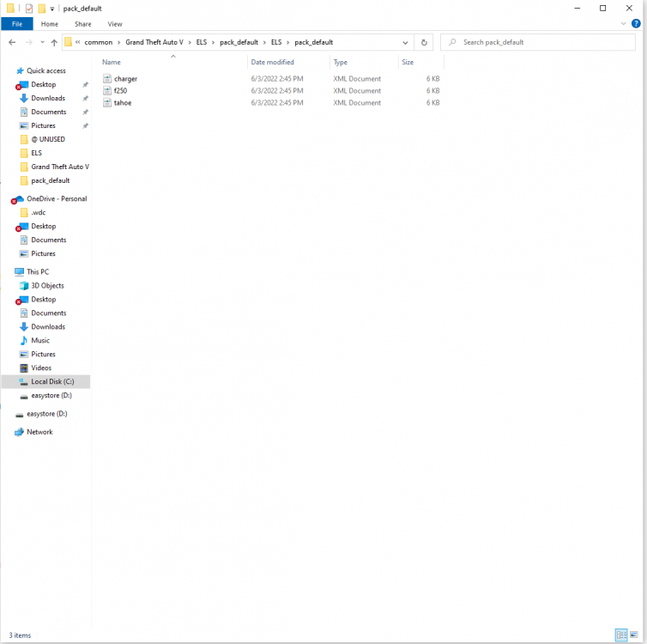Switch to Details view layout icon
Viewport: 647px width, 644px height.
coord(621,635)
